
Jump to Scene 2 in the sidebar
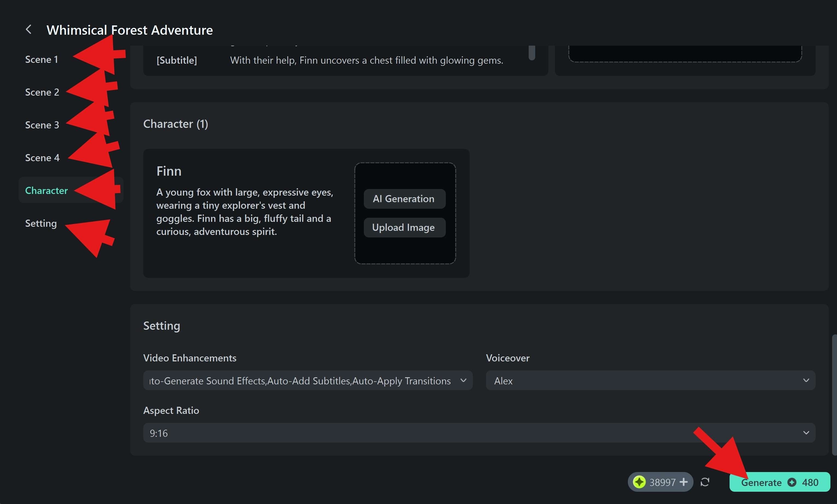(42, 92)
